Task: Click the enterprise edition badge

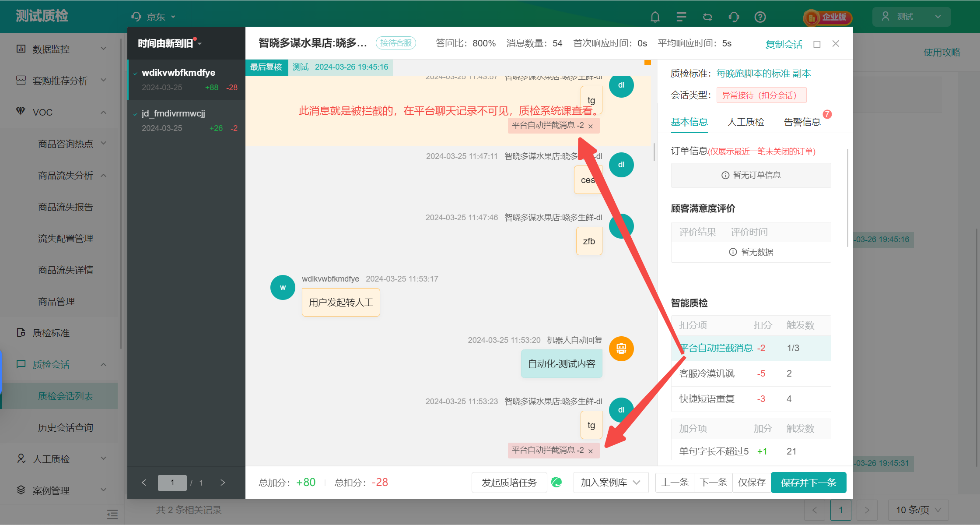Action: point(827,17)
